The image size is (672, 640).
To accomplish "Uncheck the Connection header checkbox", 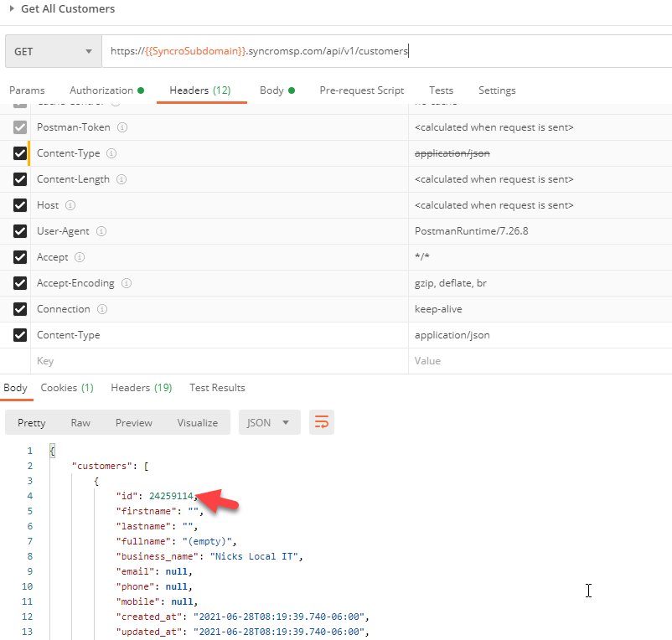I will (x=20, y=309).
